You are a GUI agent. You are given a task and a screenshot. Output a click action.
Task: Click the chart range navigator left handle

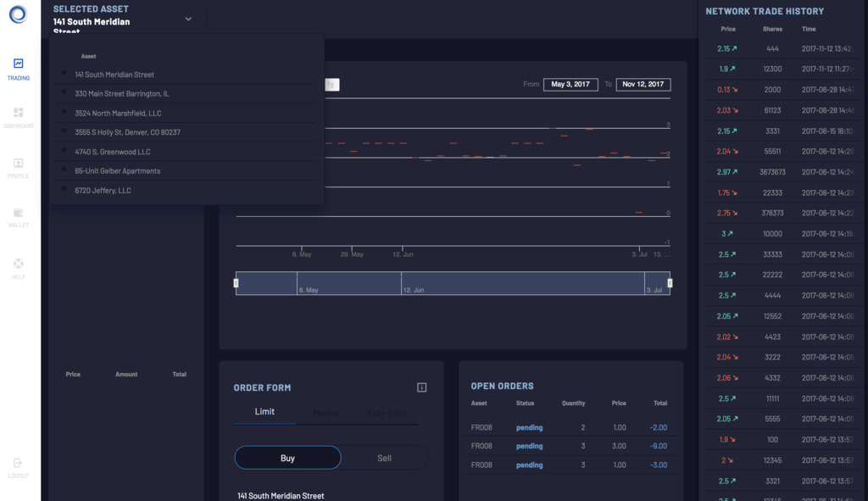236,283
